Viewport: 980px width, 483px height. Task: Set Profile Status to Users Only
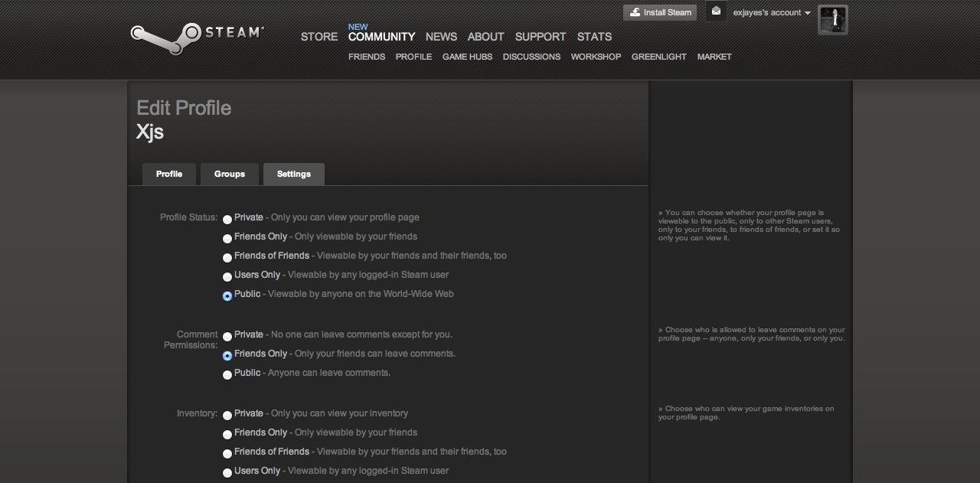pos(227,277)
